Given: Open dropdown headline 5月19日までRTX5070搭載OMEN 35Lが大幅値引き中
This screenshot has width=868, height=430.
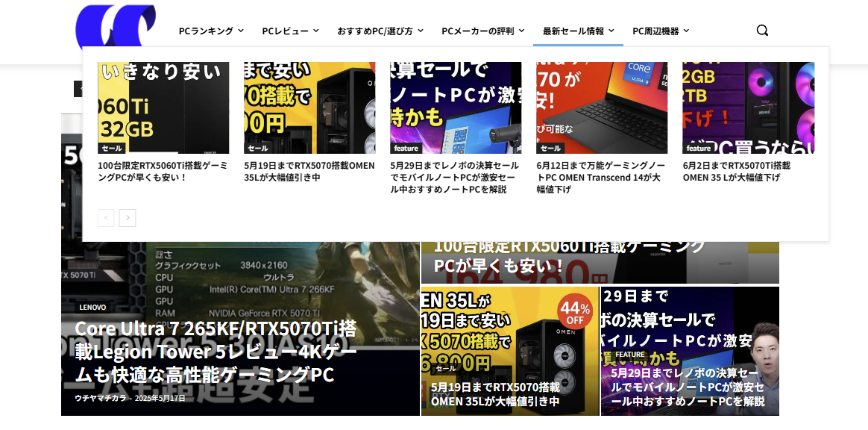Looking at the screenshot, I should coord(309,171).
